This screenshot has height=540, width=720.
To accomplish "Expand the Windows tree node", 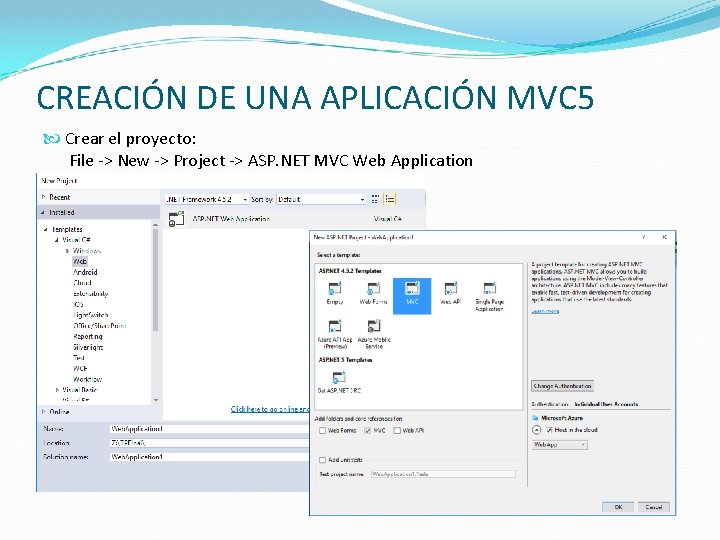I will (x=67, y=251).
